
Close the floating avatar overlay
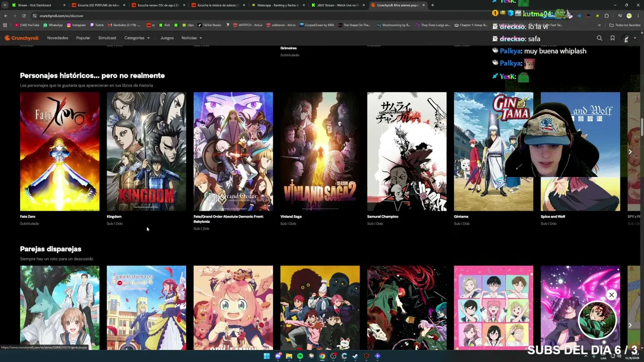click(611, 295)
